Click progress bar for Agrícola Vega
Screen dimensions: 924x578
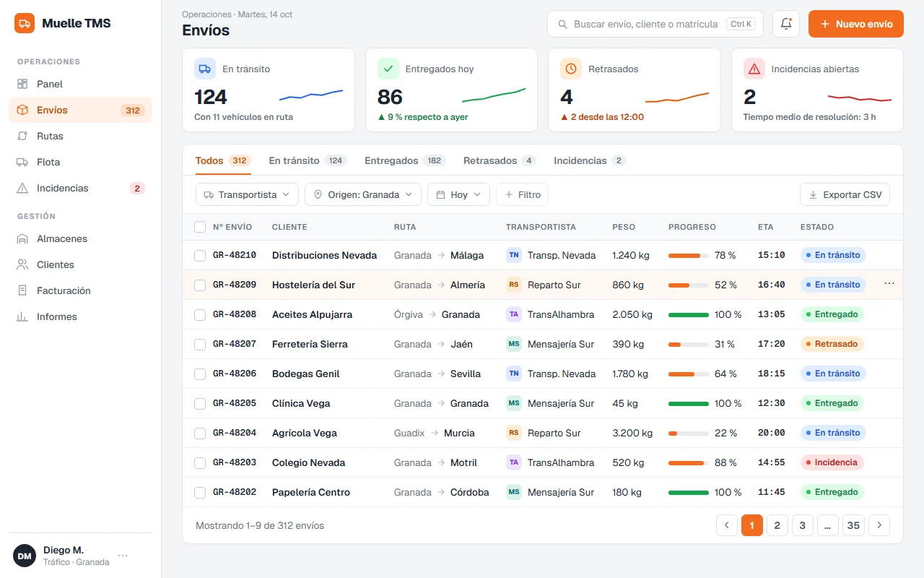(689, 433)
